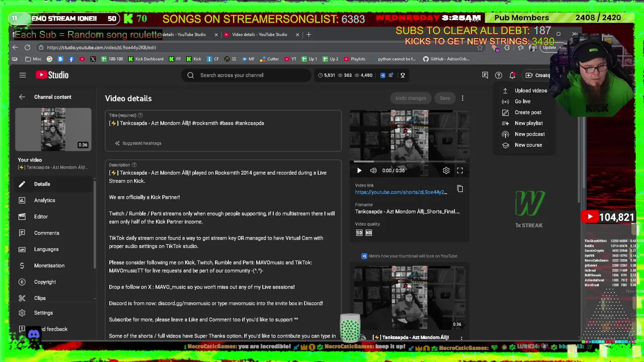Click the browser Update button
Screen dimensions: 644x362
[549, 47]
